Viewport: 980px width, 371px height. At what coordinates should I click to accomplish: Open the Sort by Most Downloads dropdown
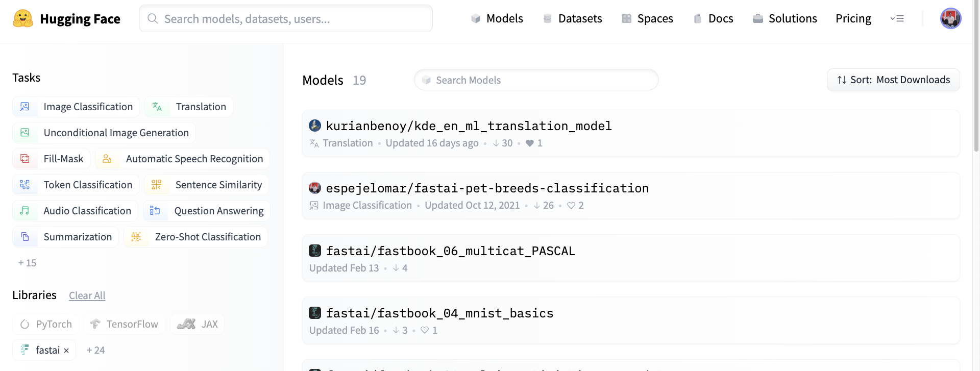893,80
